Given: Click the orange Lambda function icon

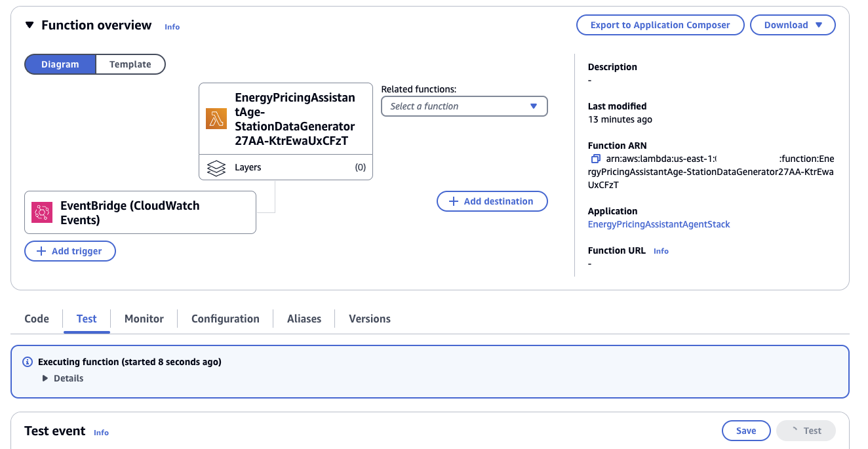Looking at the screenshot, I should [x=216, y=119].
